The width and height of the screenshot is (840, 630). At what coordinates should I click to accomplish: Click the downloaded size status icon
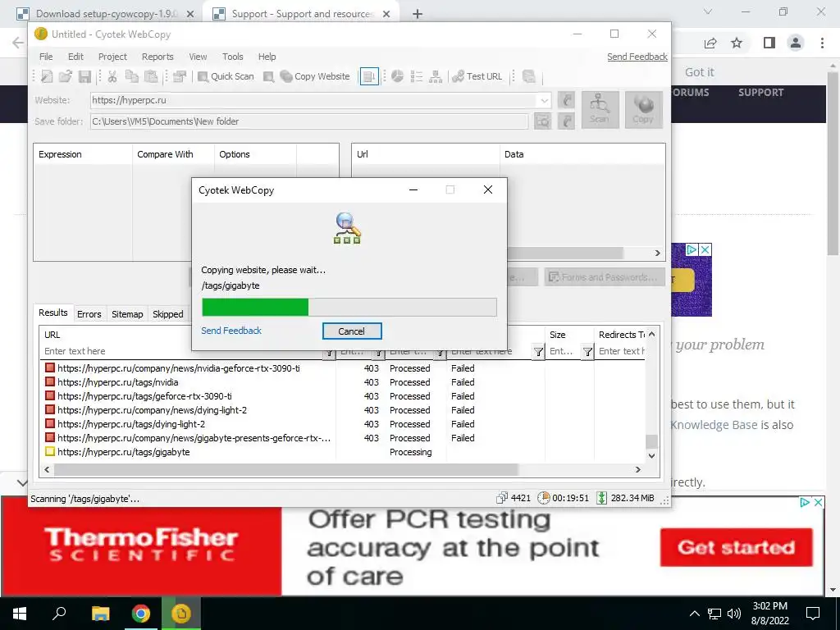(x=601, y=498)
